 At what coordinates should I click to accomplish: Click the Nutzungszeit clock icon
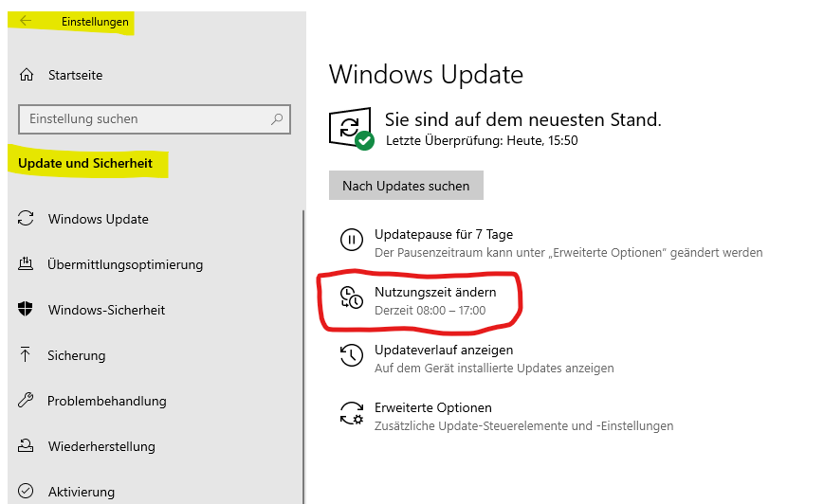352,297
